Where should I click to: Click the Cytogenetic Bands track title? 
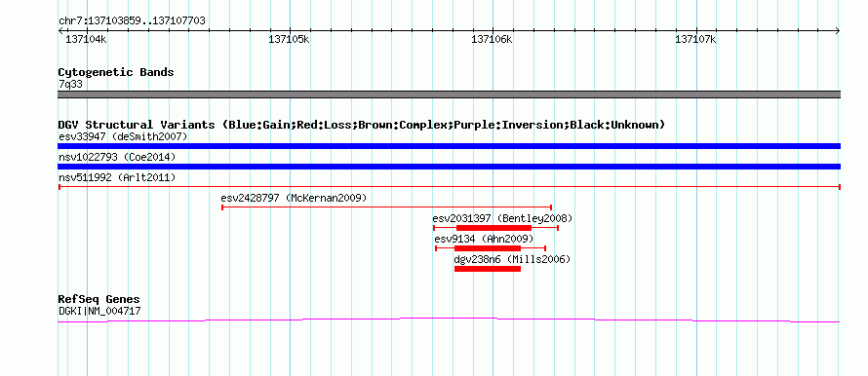tap(116, 72)
